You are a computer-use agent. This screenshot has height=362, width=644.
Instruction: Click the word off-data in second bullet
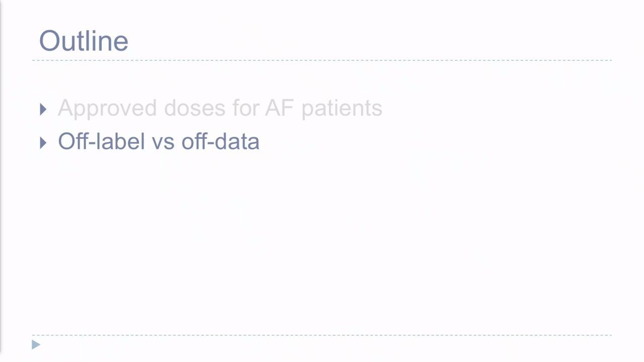coord(220,141)
